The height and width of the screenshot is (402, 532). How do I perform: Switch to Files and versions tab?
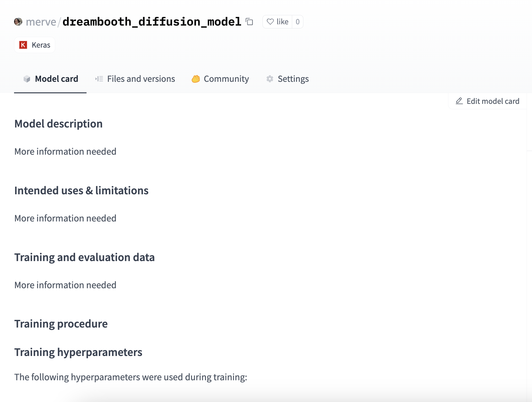point(141,79)
